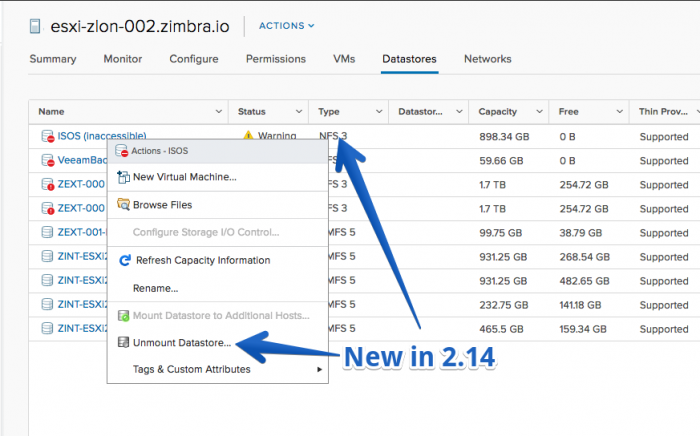Click the Warning status triangle icon
Image resolution: width=700 pixels, height=436 pixels.
pos(248,135)
